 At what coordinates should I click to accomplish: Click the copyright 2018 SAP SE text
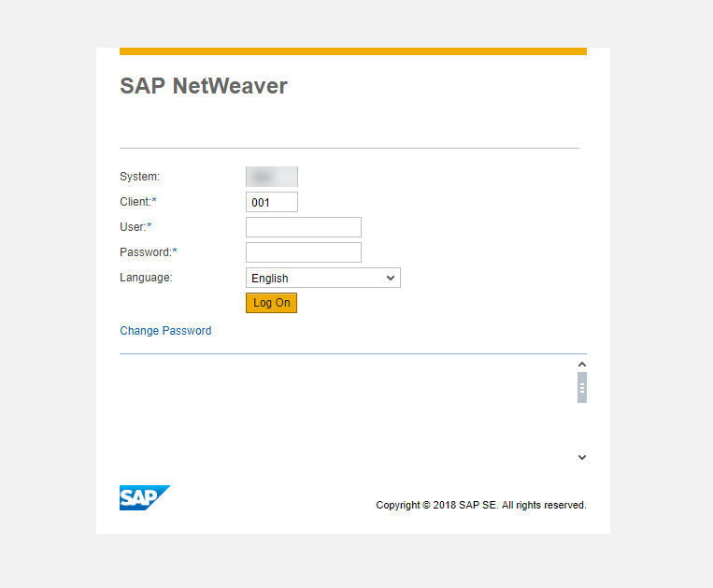481,505
